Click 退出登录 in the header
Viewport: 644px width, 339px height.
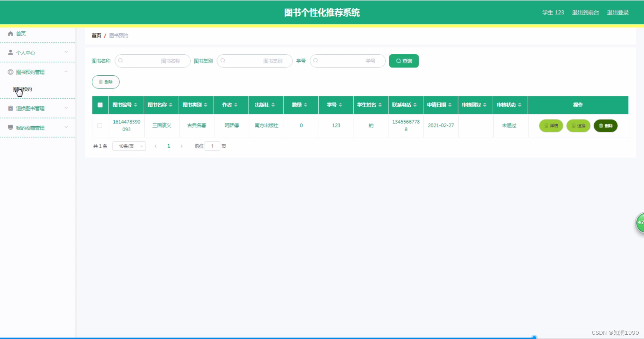click(618, 12)
